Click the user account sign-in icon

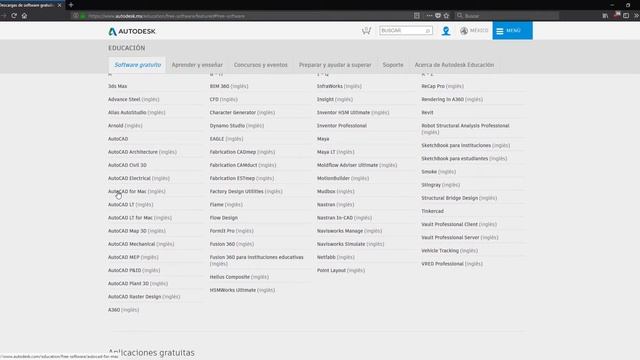pyautogui.click(x=446, y=31)
